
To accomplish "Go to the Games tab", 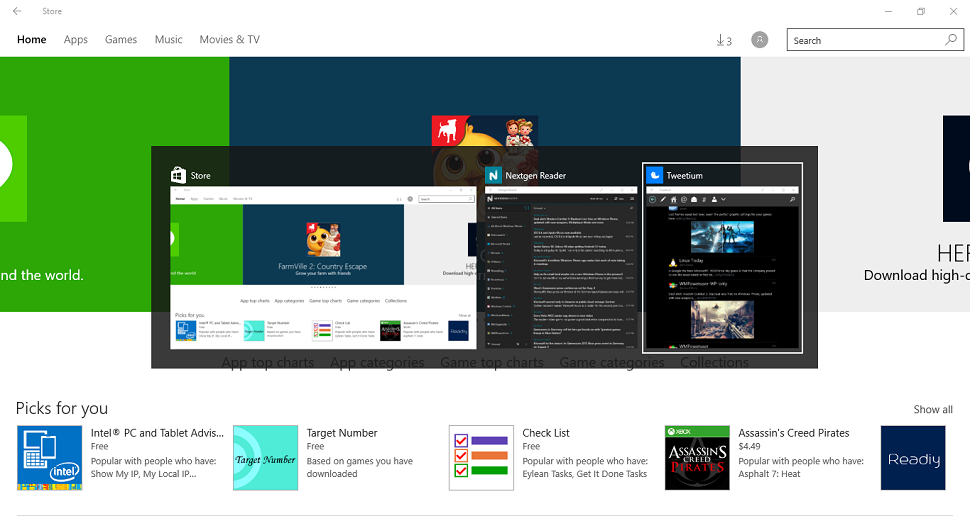I will (121, 40).
